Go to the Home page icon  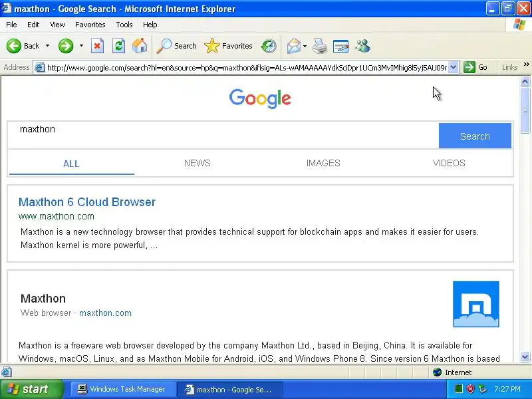(x=140, y=46)
